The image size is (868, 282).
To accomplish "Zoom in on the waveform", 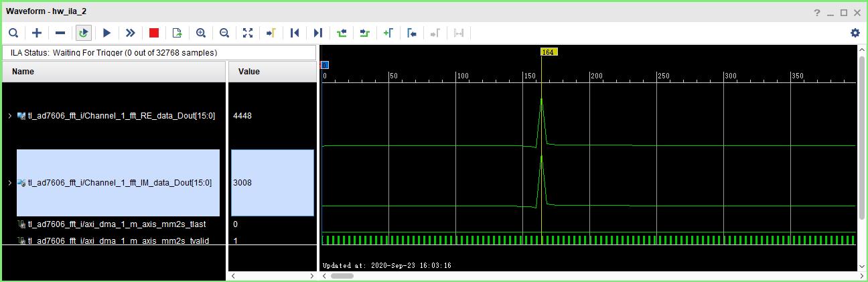I will [201, 33].
